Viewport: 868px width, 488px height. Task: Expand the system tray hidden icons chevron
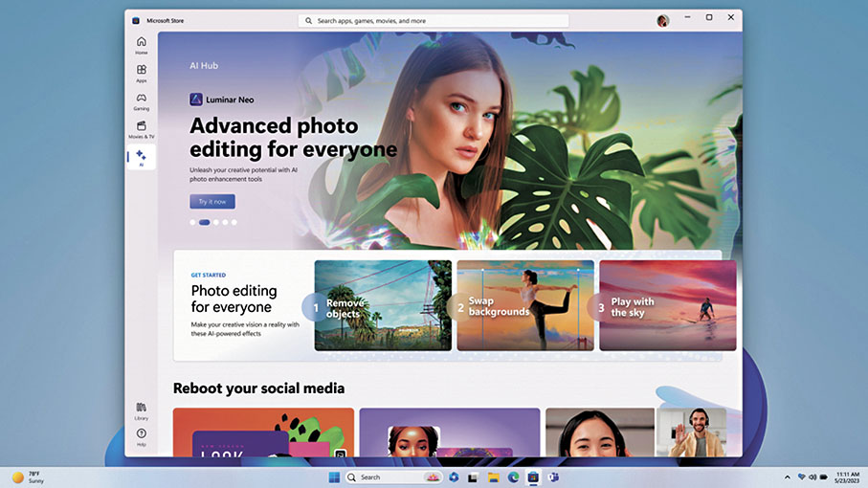788,477
